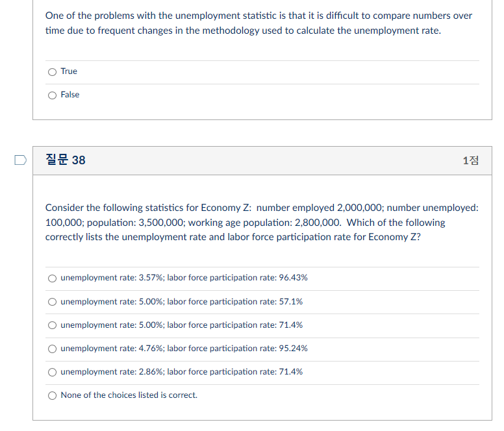Click the '1점' points label
This screenshot has height=431, width=504.
click(470, 160)
